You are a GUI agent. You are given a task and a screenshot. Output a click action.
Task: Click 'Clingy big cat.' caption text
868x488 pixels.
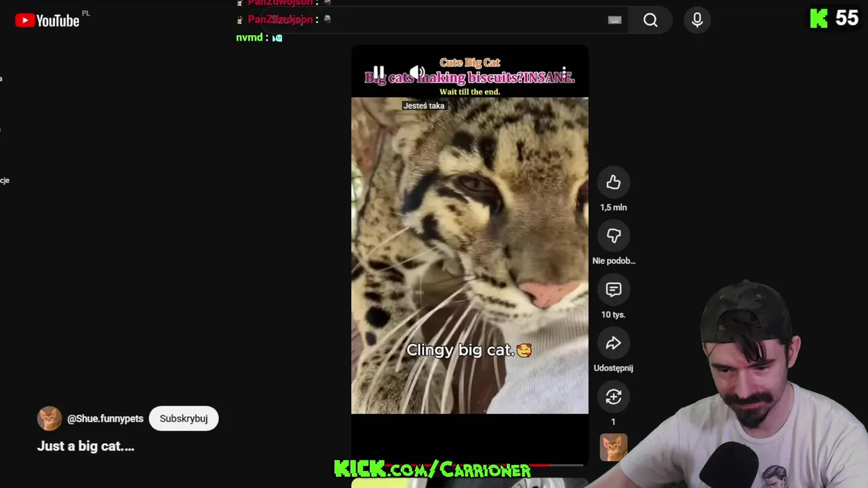click(469, 350)
